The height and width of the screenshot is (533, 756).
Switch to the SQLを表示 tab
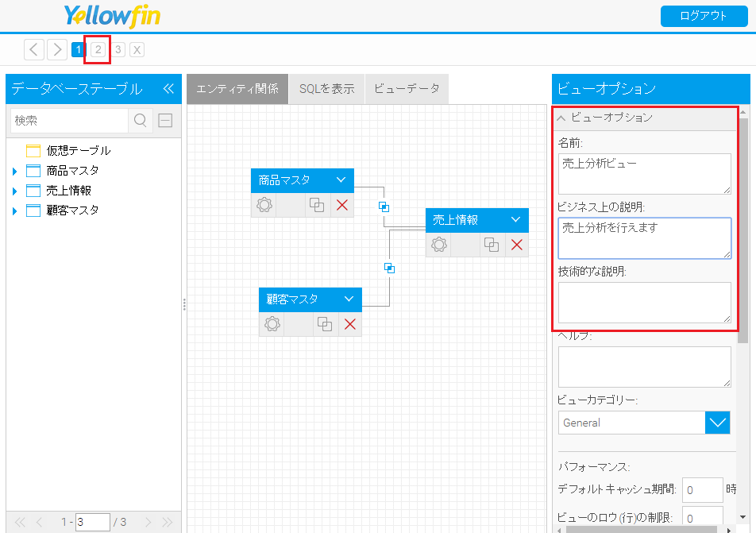pos(326,89)
